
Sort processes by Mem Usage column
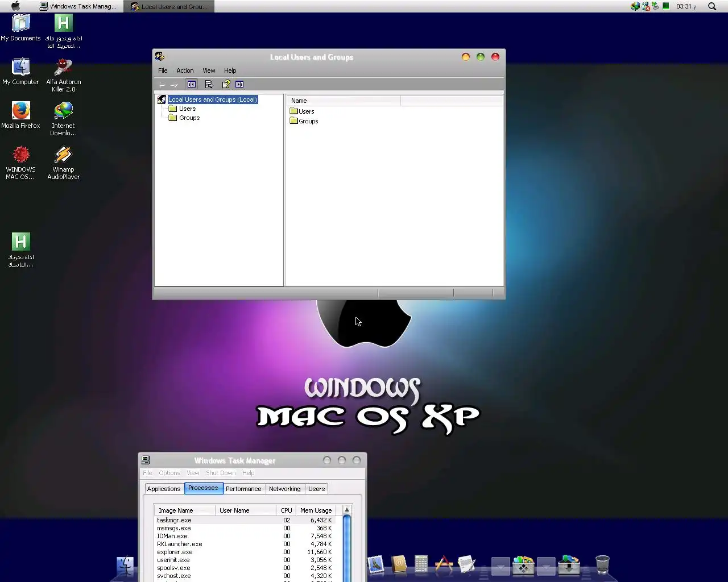[x=316, y=510]
